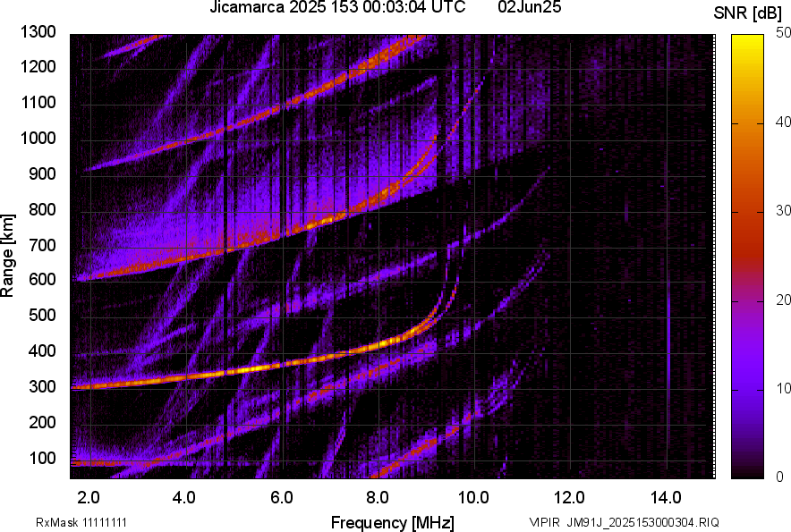Click the 'SNR [dB]' colorbar title

750,13
